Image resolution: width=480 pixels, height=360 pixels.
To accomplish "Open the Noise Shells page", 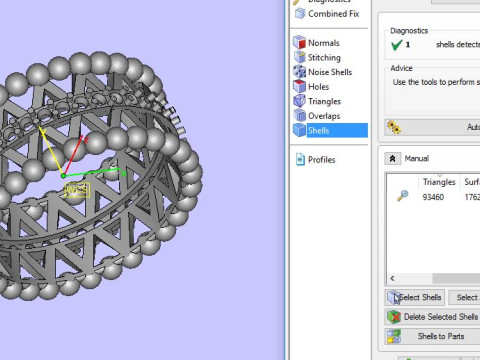I will pyautogui.click(x=330, y=72).
